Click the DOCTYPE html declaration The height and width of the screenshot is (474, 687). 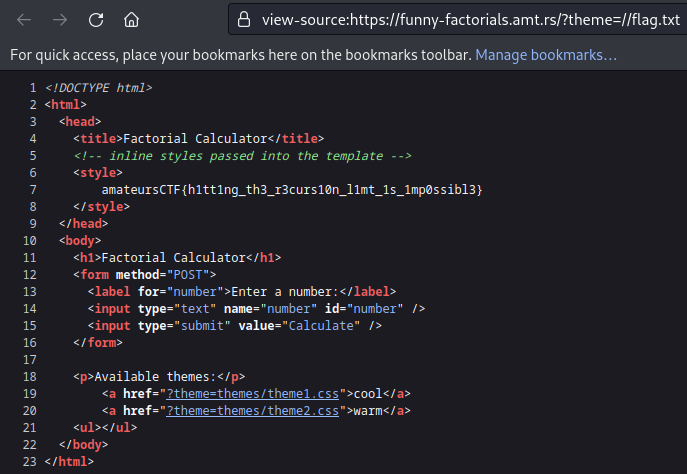98,87
